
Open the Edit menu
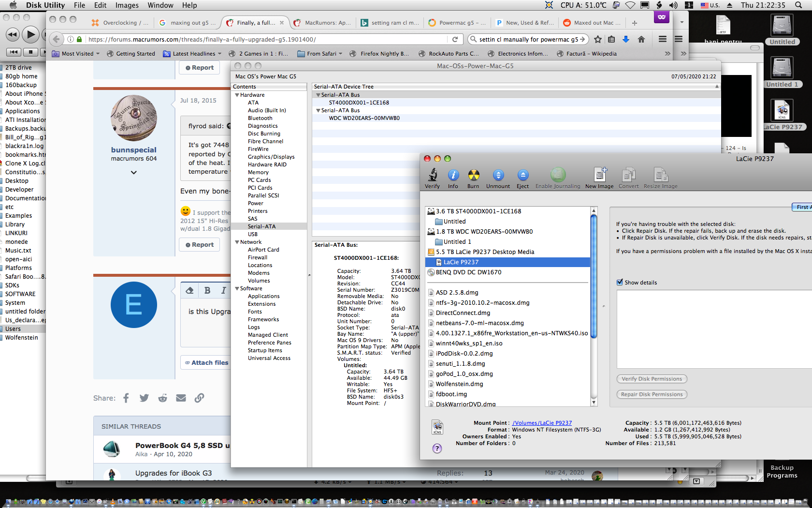point(100,5)
